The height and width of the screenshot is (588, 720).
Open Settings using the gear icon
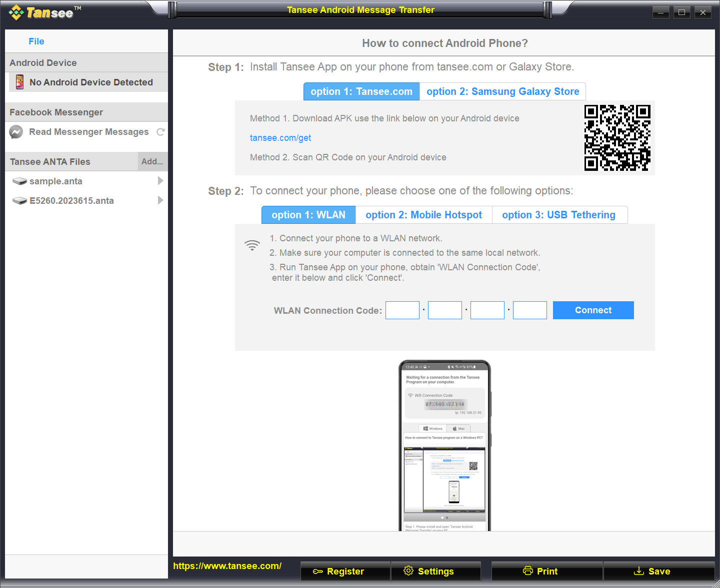(x=408, y=571)
